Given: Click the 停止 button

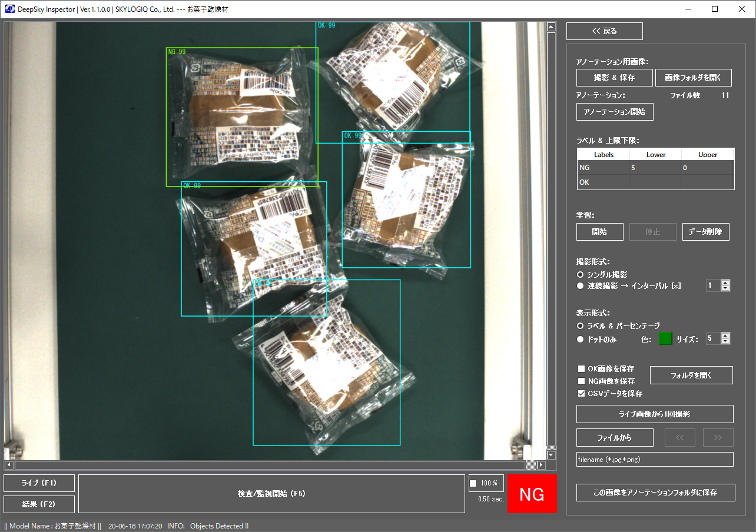Looking at the screenshot, I should click(652, 232).
